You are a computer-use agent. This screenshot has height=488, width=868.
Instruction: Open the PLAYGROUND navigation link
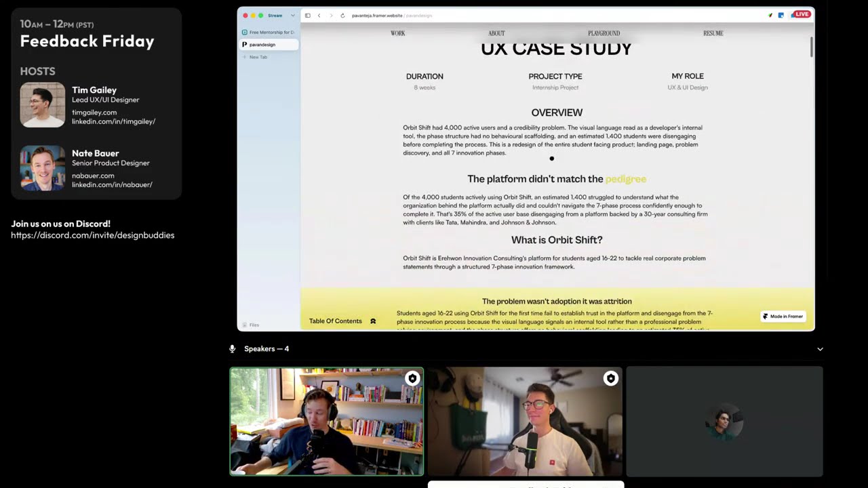(x=604, y=33)
